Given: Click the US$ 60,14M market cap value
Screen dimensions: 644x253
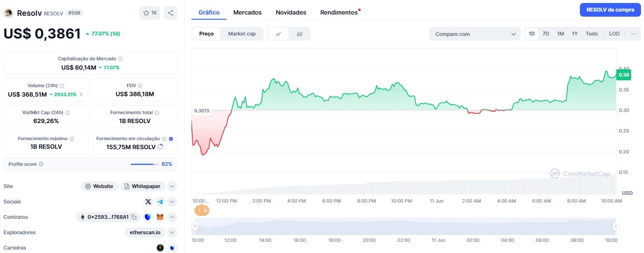Looking at the screenshot, I should [x=79, y=68].
